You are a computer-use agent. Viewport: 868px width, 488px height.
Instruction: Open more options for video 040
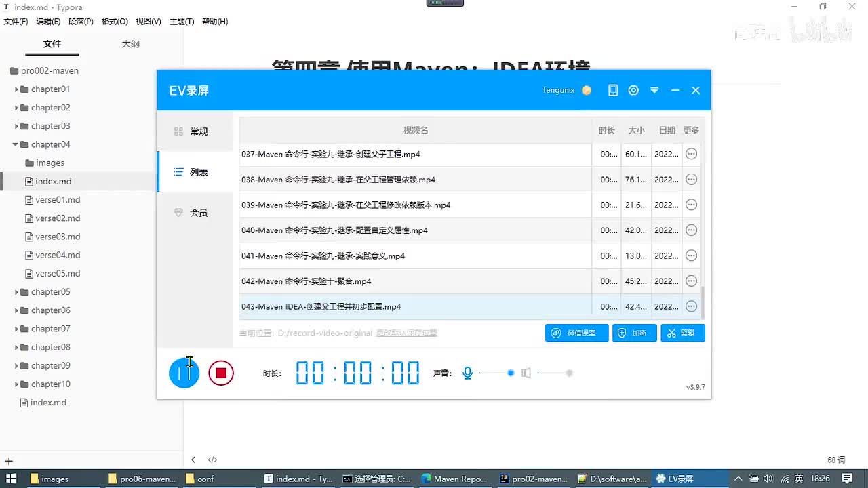pyautogui.click(x=691, y=230)
